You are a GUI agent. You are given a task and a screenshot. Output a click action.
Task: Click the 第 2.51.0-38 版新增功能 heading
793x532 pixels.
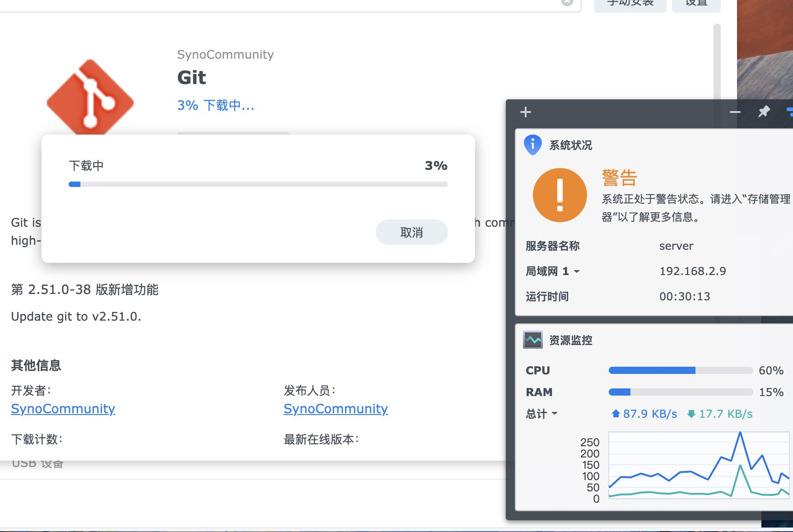click(x=85, y=289)
